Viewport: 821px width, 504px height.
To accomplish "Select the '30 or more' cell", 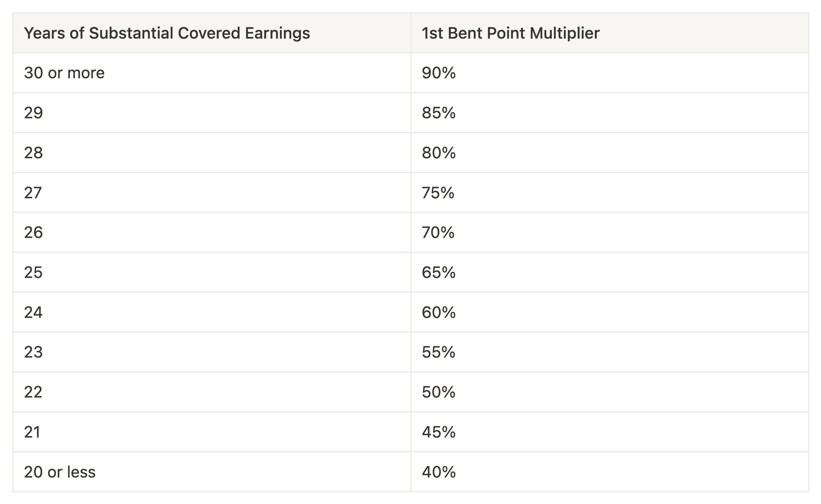I will coord(212,73).
